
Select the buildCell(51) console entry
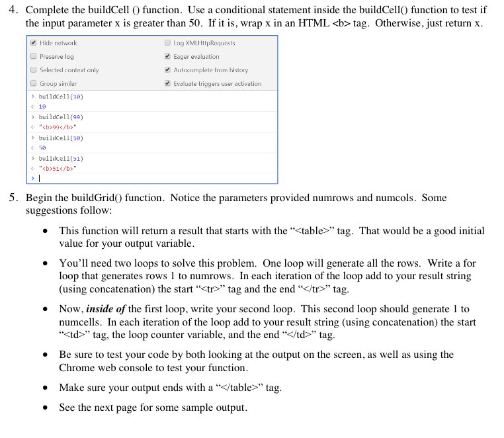point(61,159)
